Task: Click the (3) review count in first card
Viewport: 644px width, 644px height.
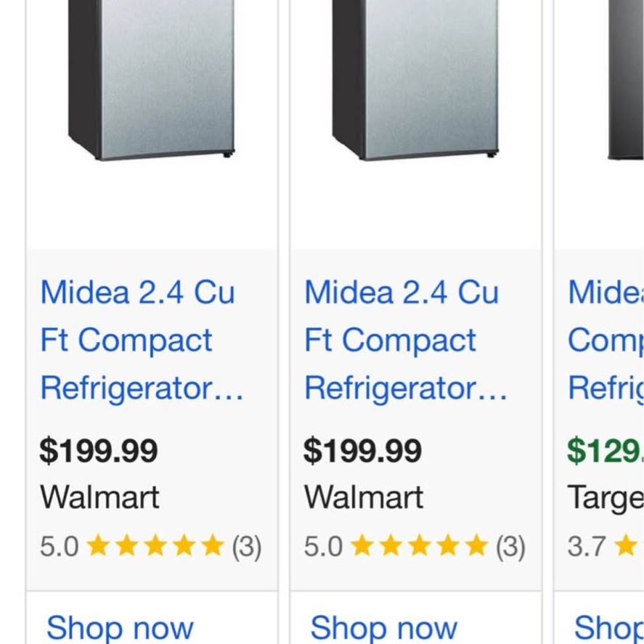Action: tap(246, 547)
